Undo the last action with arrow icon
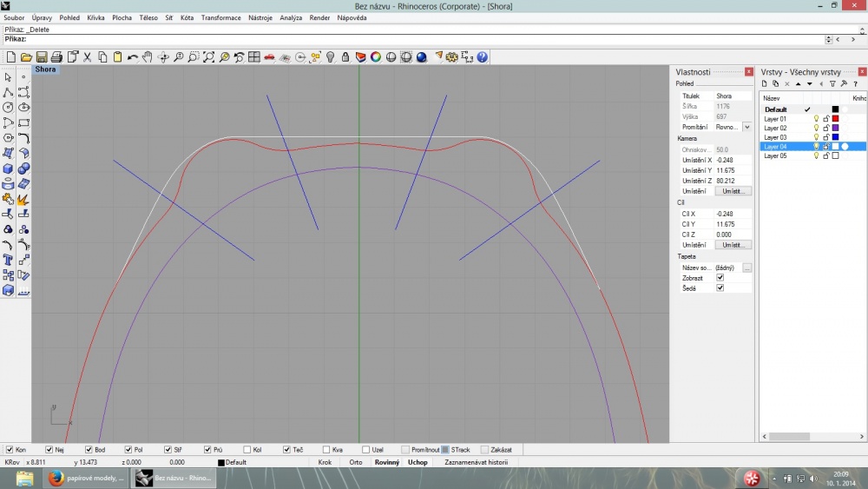This screenshot has height=489, width=868. click(x=132, y=57)
